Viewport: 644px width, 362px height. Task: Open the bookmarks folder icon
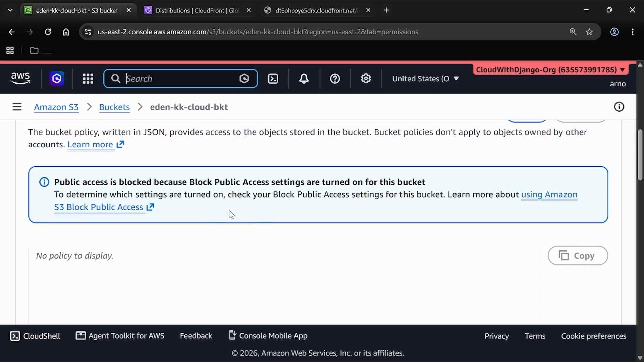pyautogui.click(x=34, y=51)
